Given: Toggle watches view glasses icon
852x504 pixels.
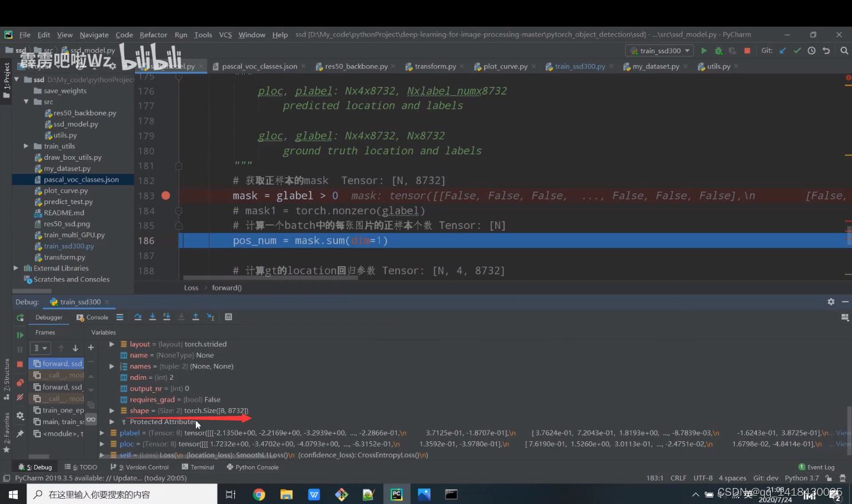Looking at the screenshot, I should point(91,419).
